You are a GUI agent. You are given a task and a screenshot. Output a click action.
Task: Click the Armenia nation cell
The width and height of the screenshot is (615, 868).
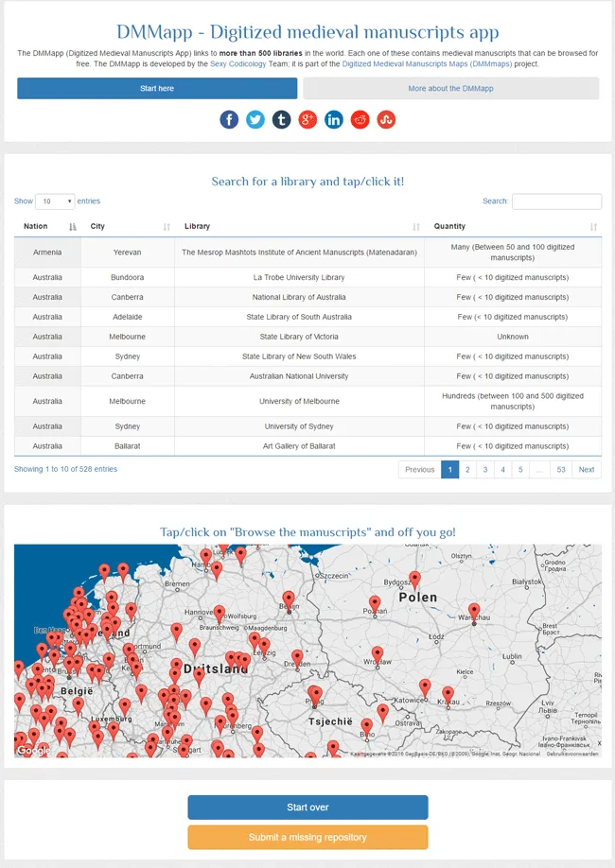pyautogui.click(x=47, y=252)
